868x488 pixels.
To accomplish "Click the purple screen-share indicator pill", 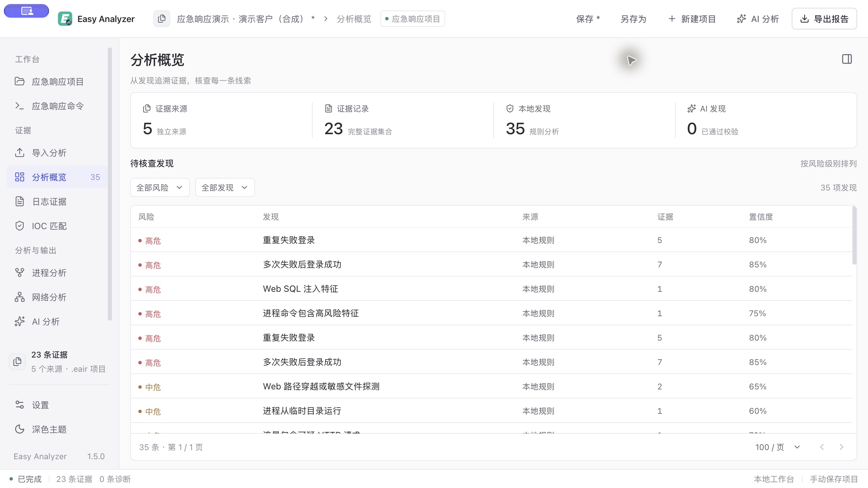I will pos(26,11).
